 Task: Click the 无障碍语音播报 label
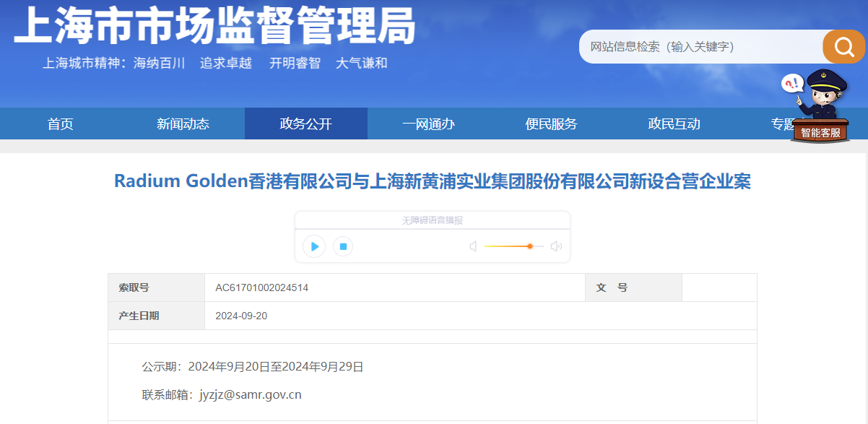[x=433, y=220]
